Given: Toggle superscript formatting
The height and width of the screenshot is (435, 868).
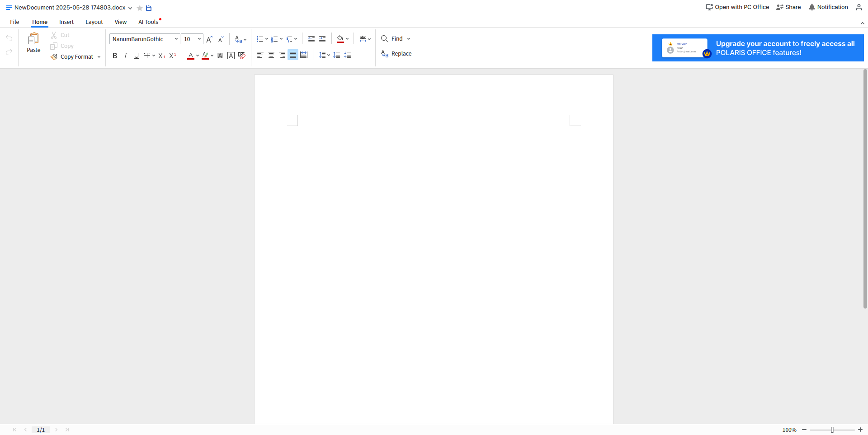Looking at the screenshot, I should point(173,56).
